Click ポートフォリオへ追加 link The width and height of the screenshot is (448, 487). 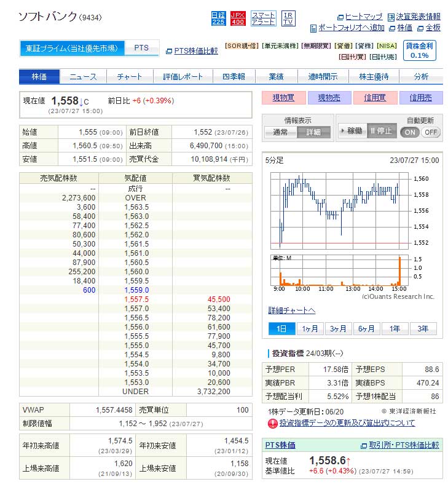351,28
